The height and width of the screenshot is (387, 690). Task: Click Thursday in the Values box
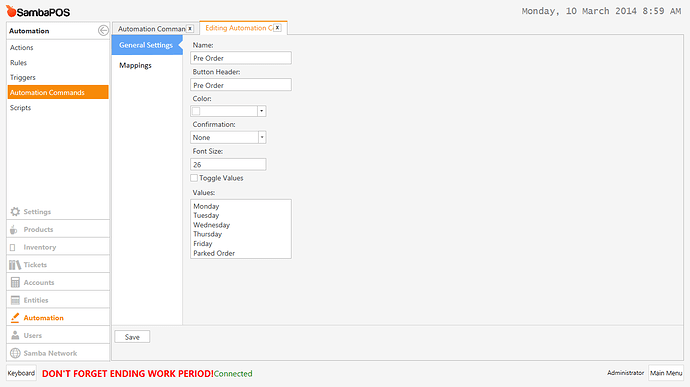(207, 234)
